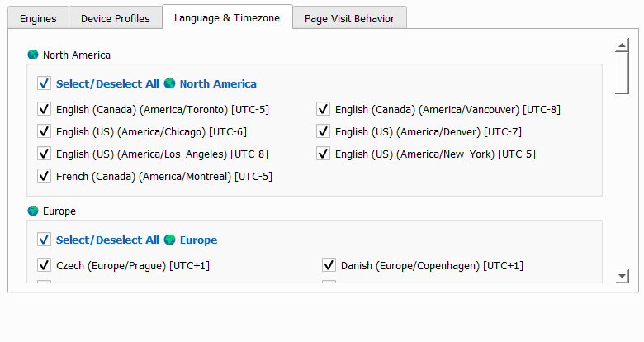Image resolution: width=644 pixels, height=342 pixels.
Task: Click the globe icon beside Europe heading
Action: (33, 211)
